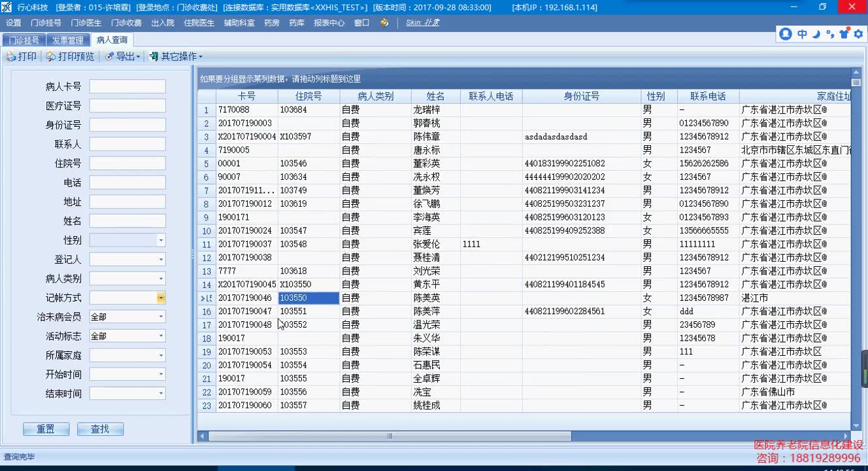Click the 联系人 input field
Viewport: 868px width, 471px height.
(x=127, y=144)
